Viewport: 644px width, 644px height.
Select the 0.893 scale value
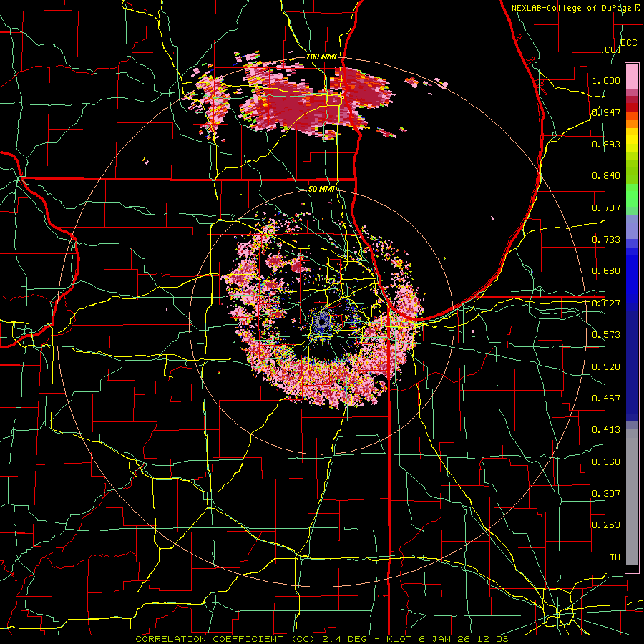coord(606,144)
